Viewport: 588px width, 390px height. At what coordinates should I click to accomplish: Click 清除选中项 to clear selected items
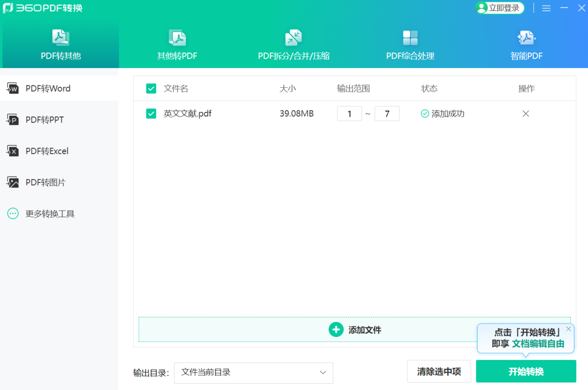click(439, 371)
